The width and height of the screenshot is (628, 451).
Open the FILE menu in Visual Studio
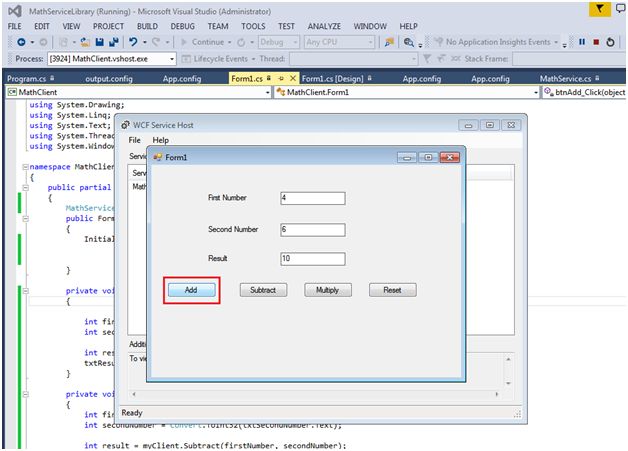tap(15, 26)
